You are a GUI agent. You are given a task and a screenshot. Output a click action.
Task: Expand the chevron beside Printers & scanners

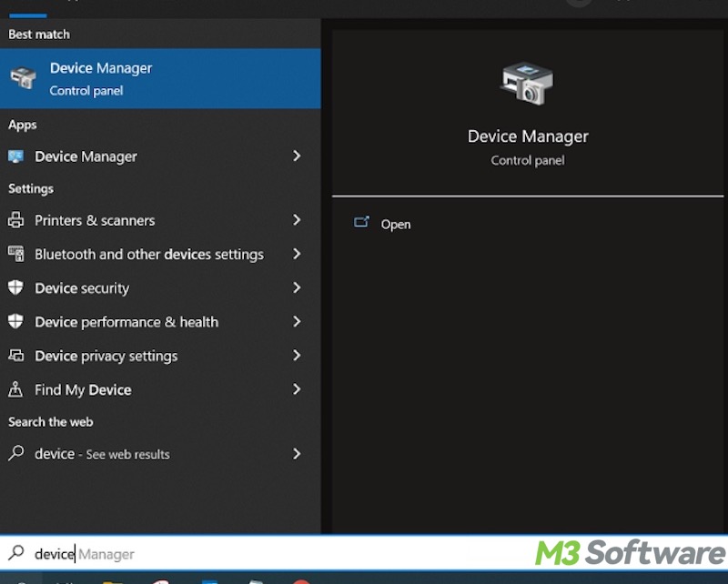(297, 220)
